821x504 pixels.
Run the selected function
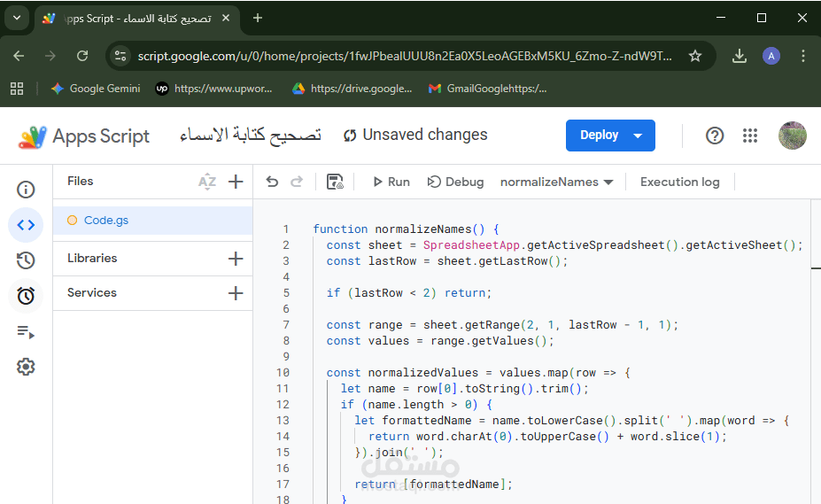[391, 182]
